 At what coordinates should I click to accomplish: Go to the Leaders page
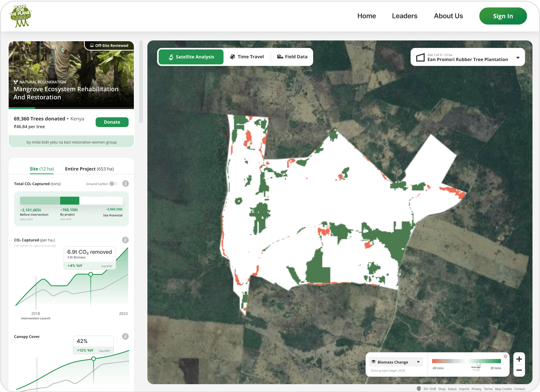(x=405, y=16)
